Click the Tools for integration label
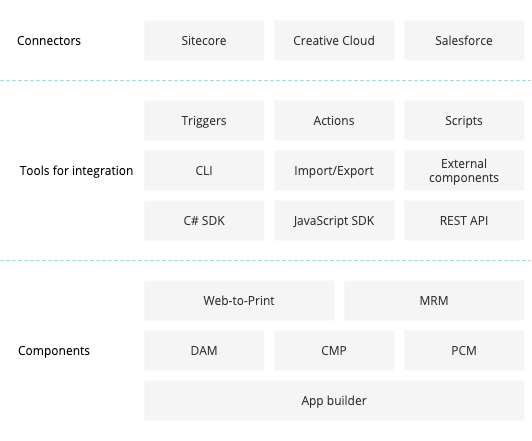 click(x=76, y=171)
